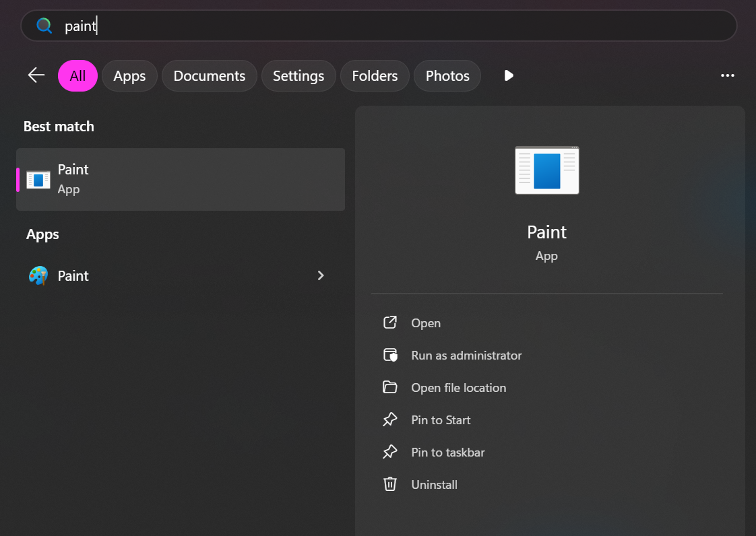
Task: Expand the Paint result chevron
Action: pos(320,275)
